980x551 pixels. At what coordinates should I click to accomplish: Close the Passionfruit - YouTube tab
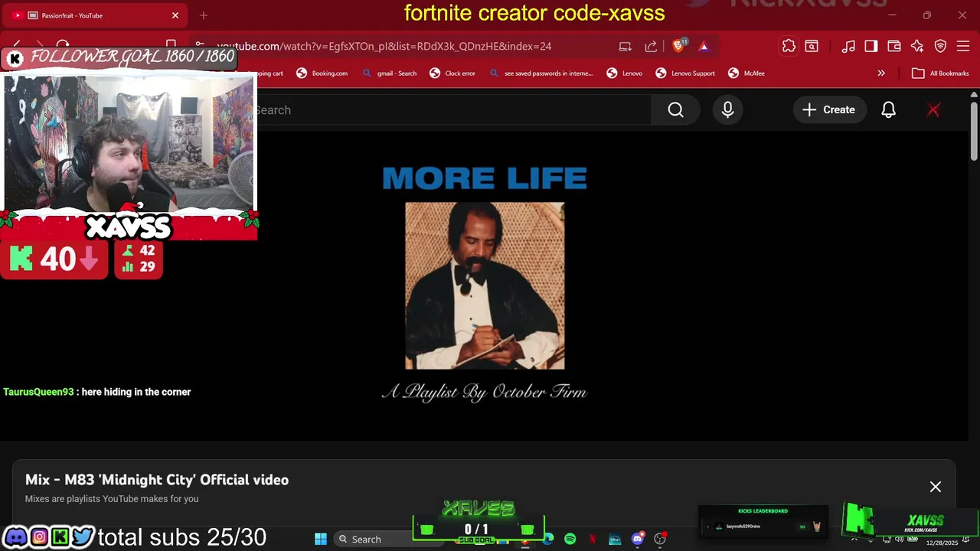(x=175, y=15)
